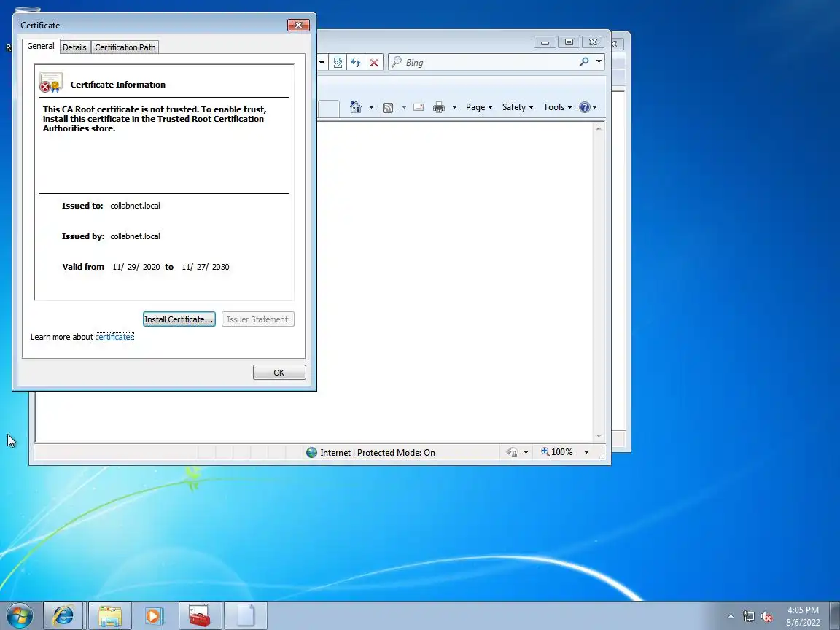This screenshot has width=840, height=630.
Task: Expand the Help dropdown arrow
Action: point(595,107)
